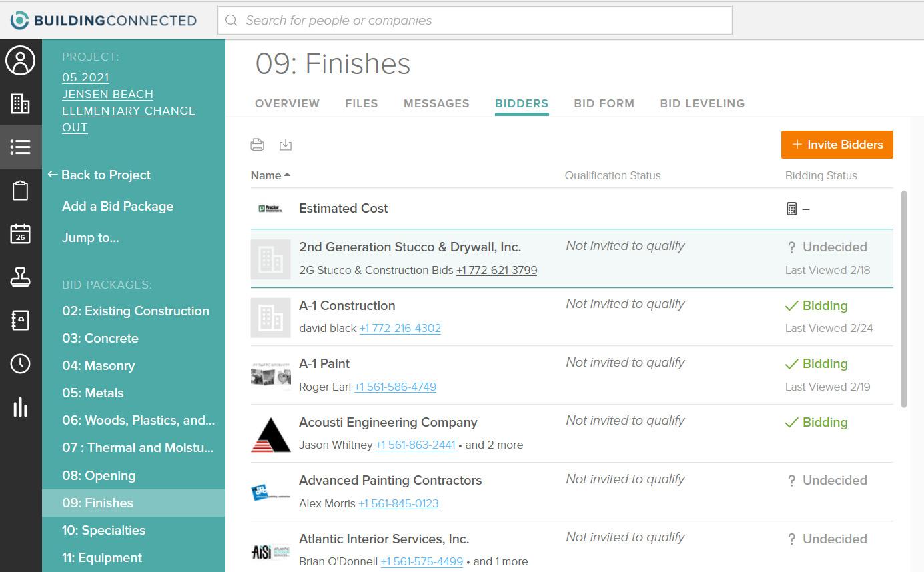Open 03: Concrete bid package
Viewport: 924px width, 572px height.
[x=101, y=338]
